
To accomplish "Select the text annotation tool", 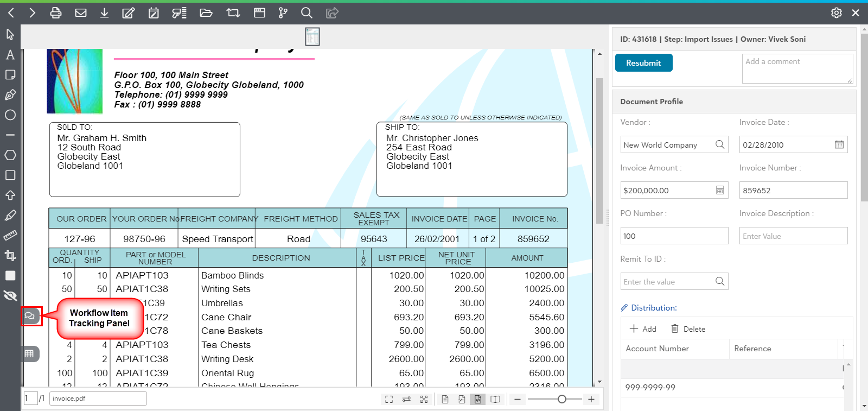I will point(10,55).
